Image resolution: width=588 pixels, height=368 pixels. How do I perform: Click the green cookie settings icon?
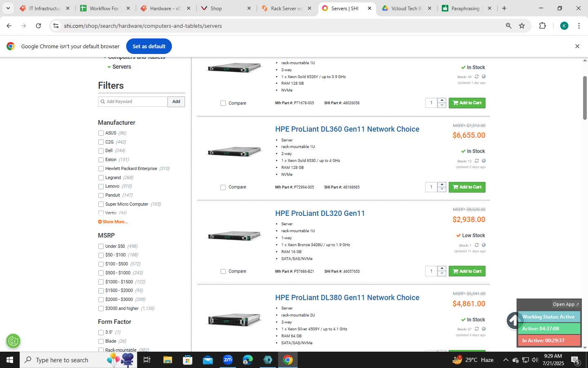13,341
